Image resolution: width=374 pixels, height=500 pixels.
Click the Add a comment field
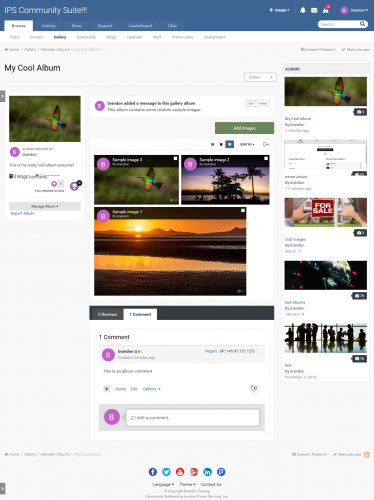click(x=193, y=418)
